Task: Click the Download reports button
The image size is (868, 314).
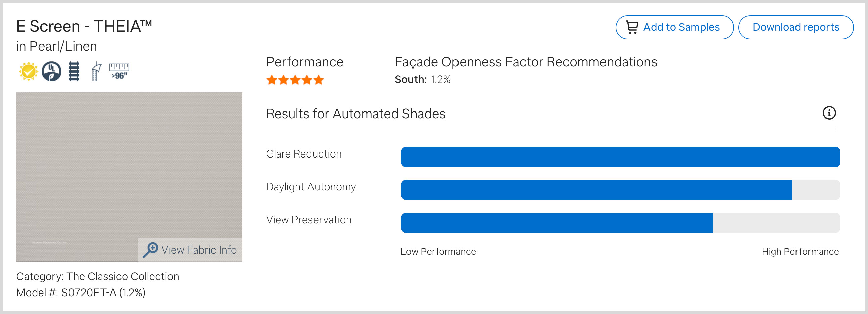Action: coord(795,27)
